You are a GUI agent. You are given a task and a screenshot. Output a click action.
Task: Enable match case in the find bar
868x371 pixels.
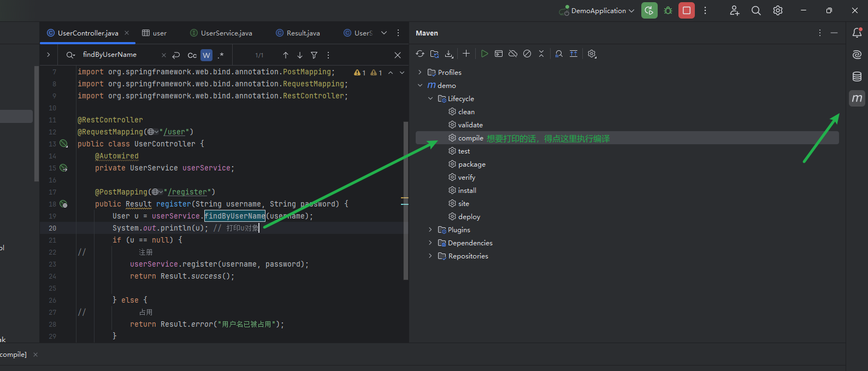point(192,55)
